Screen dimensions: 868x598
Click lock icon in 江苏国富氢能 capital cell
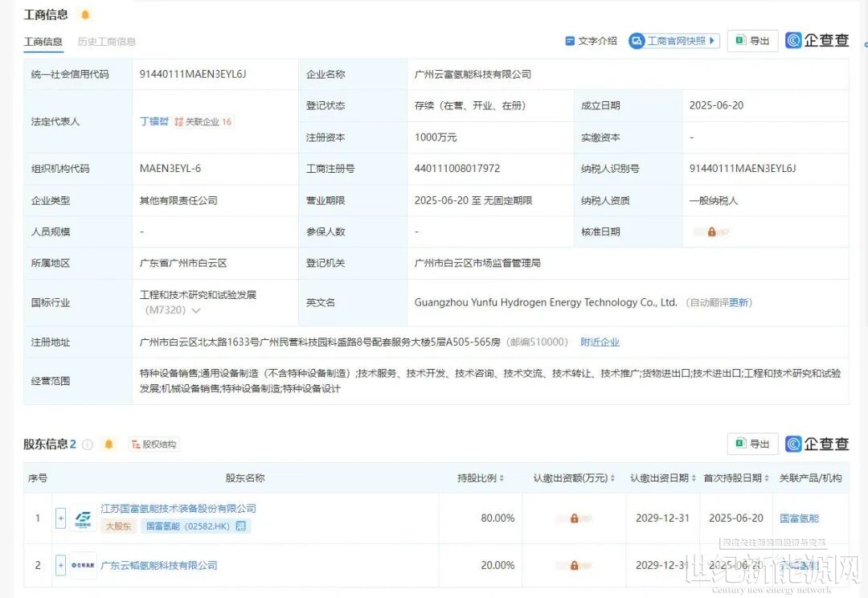574,518
